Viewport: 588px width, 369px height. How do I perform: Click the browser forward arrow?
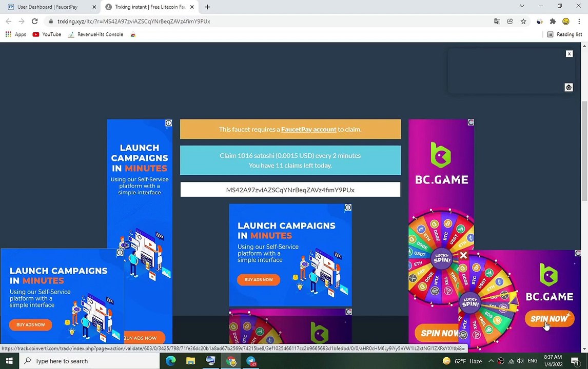click(22, 22)
